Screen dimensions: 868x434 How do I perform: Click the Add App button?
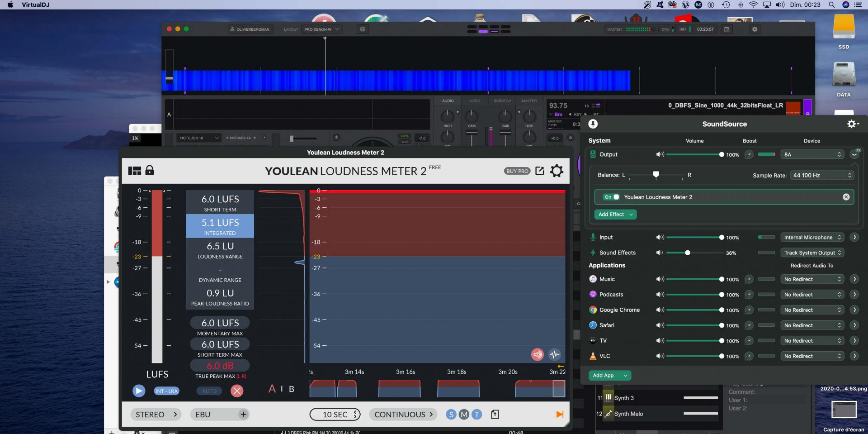pos(609,376)
